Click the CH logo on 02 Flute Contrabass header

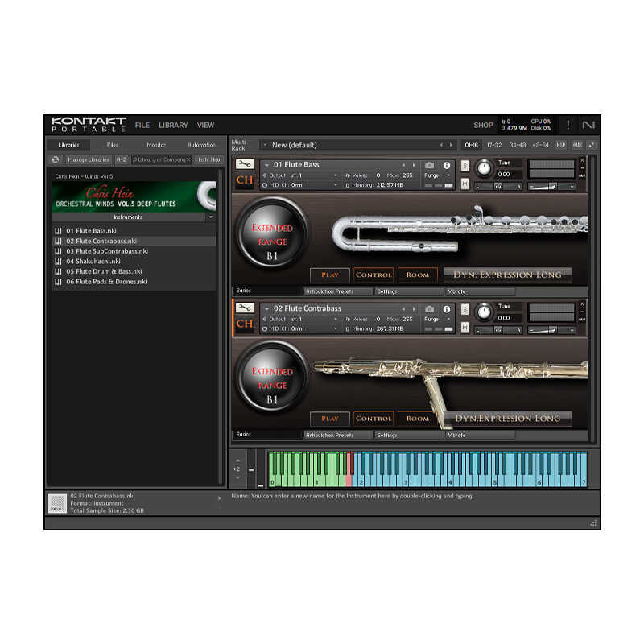pyautogui.click(x=245, y=324)
